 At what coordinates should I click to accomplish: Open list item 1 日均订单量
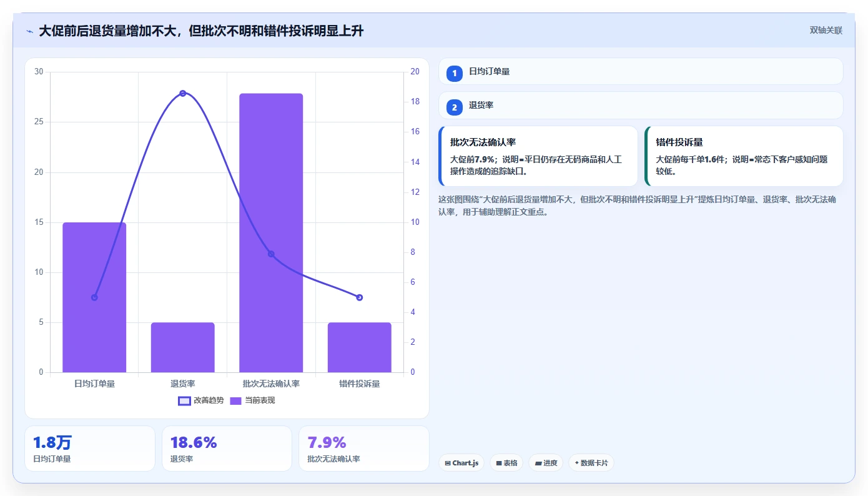point(641,72)
